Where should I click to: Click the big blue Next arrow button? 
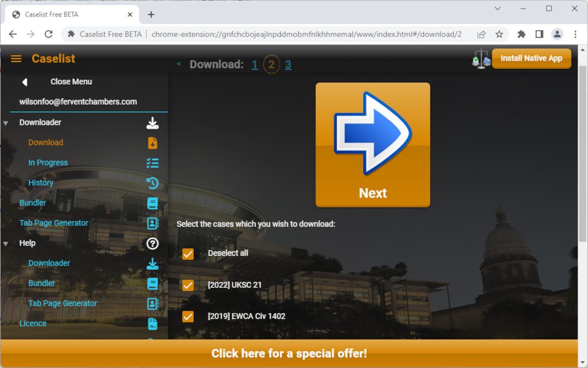(x=373, y=145)
